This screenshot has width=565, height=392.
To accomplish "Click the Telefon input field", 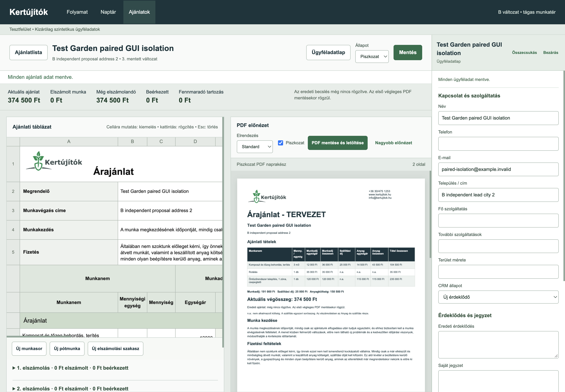I will 498,144.
